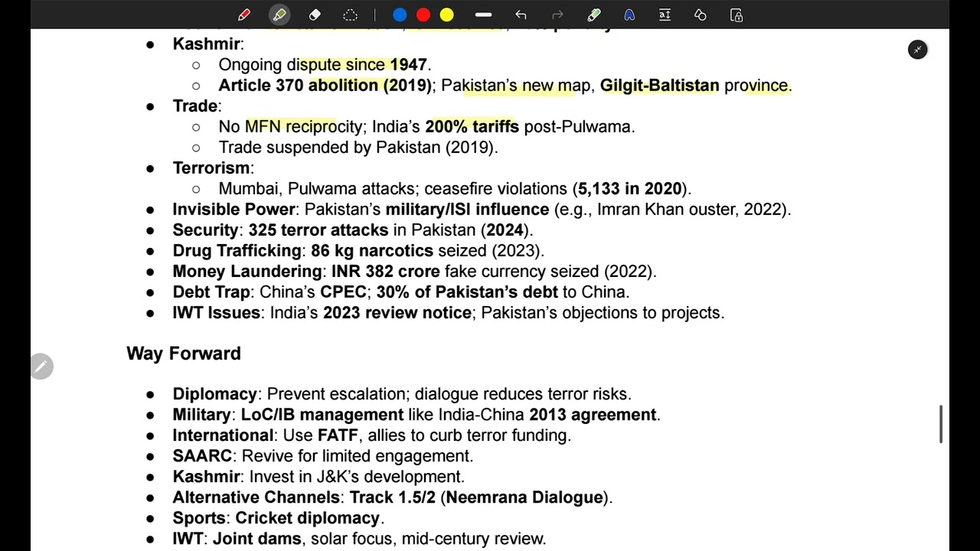Viewport: 980px width, 551px height.
Task: Click the 'LoC/IB management' text
Action: pyautogui.click(x=322, y=415)
